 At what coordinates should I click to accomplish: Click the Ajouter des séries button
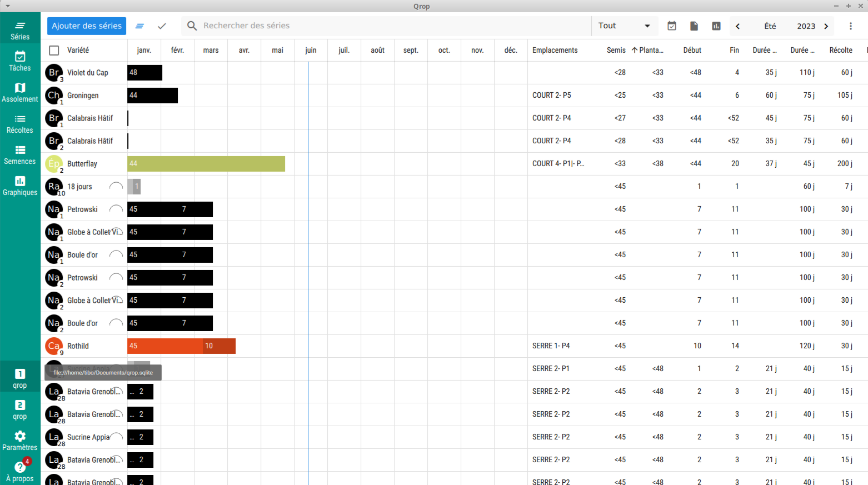click(86, 26)
